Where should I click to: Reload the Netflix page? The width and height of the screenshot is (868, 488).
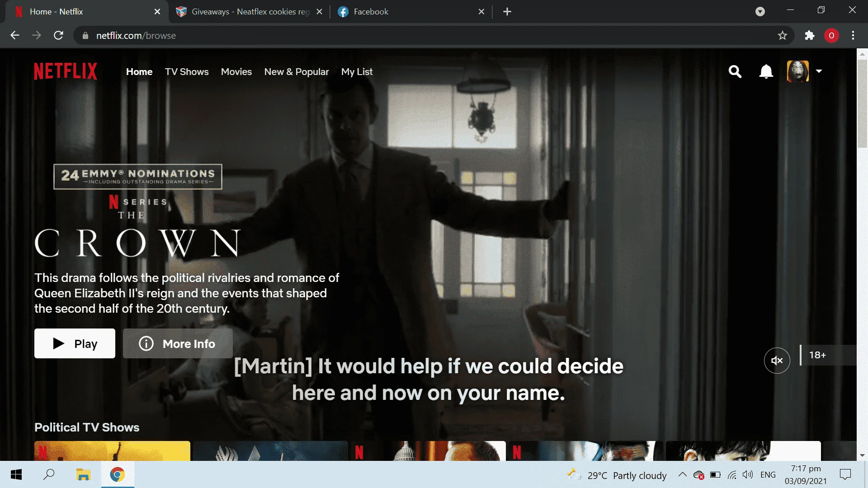pyautogui.click(x=58, y=35)
